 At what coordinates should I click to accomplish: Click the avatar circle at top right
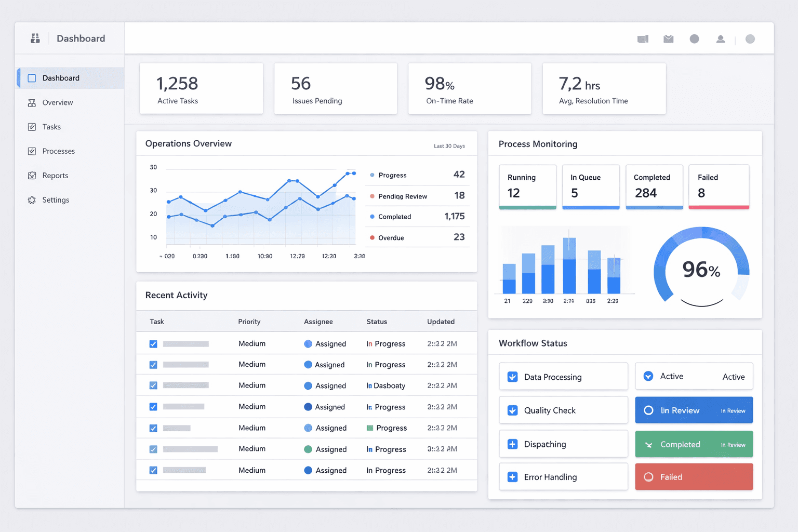[750, 38]
